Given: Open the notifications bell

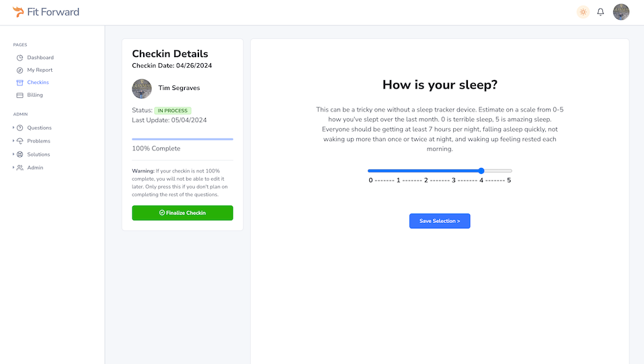Looking at the screenshot, I should coord(600,12).
